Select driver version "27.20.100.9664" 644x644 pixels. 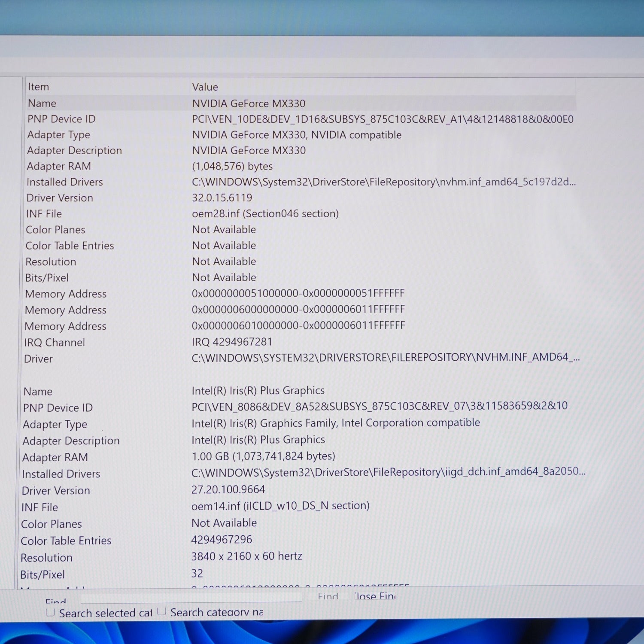click(x=228, y=489)
